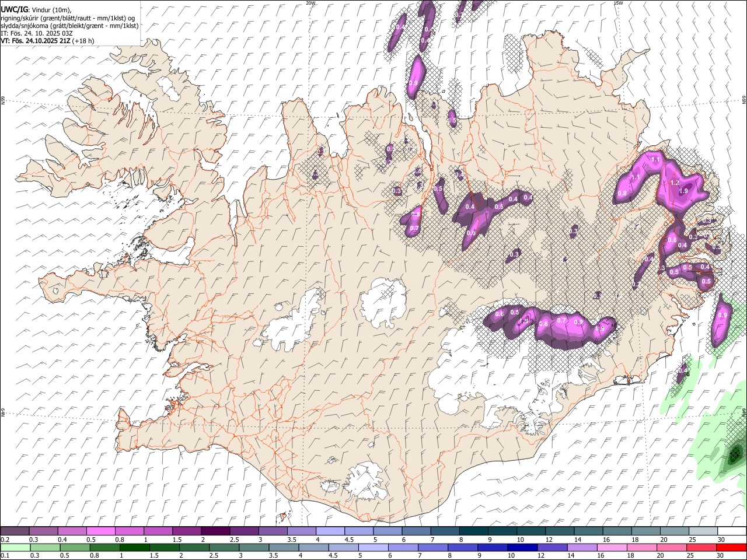Viewport: 747px width, 560px height.
Task: Click the 1.9 snowfall value on the map
Action: coord(684,191)
